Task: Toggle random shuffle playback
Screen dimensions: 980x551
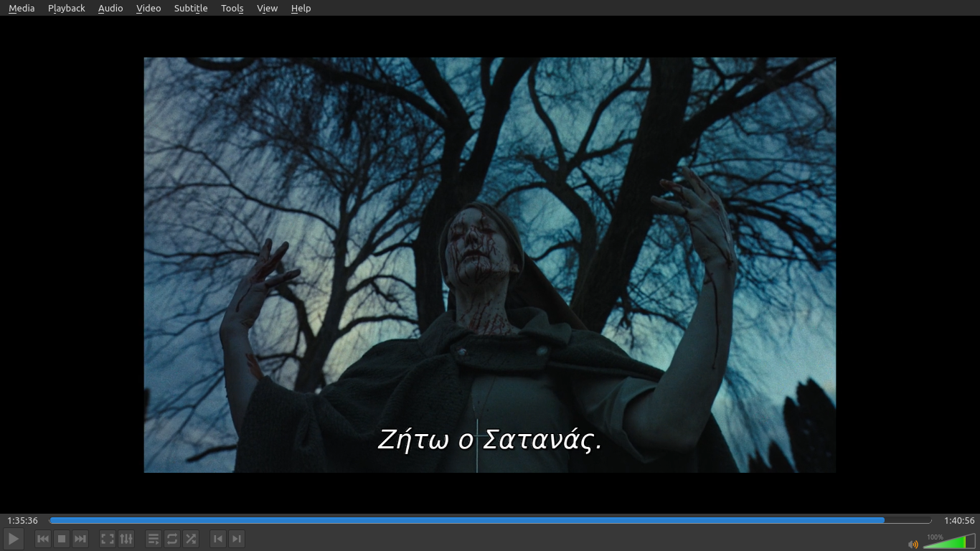Action: [x=191, y=539]
